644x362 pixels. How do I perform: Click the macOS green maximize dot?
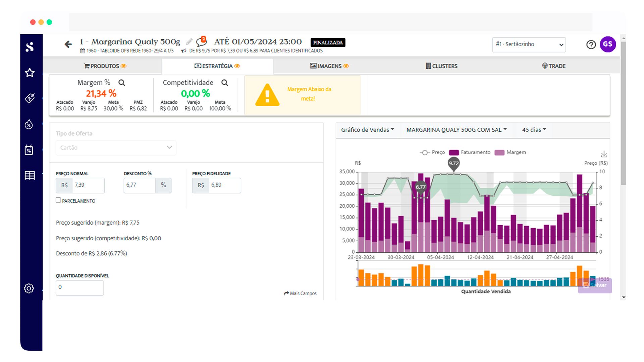point(49,22)
